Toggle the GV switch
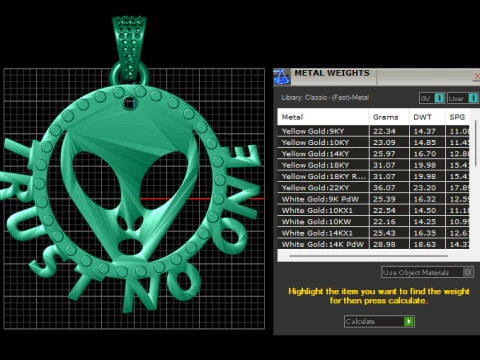This screenshot has height=360, width=480. (432, 98)
